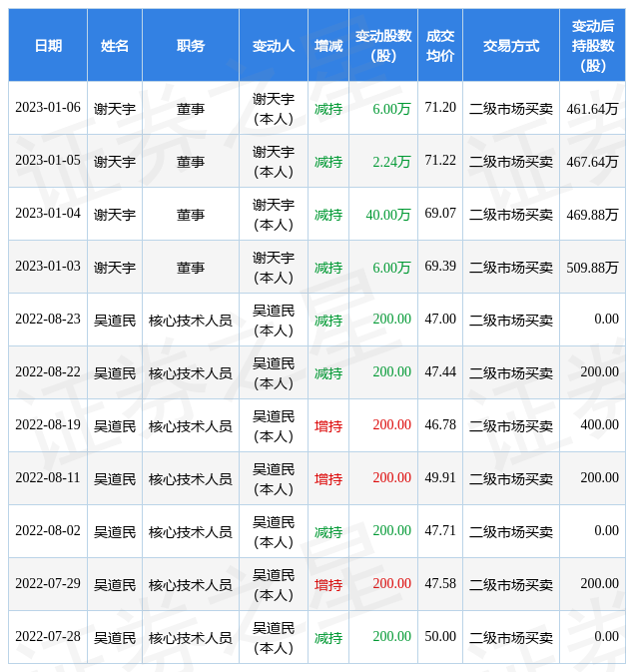Click the 日期 column header
The height and width of the screenshot is (672, 626).
48,45
